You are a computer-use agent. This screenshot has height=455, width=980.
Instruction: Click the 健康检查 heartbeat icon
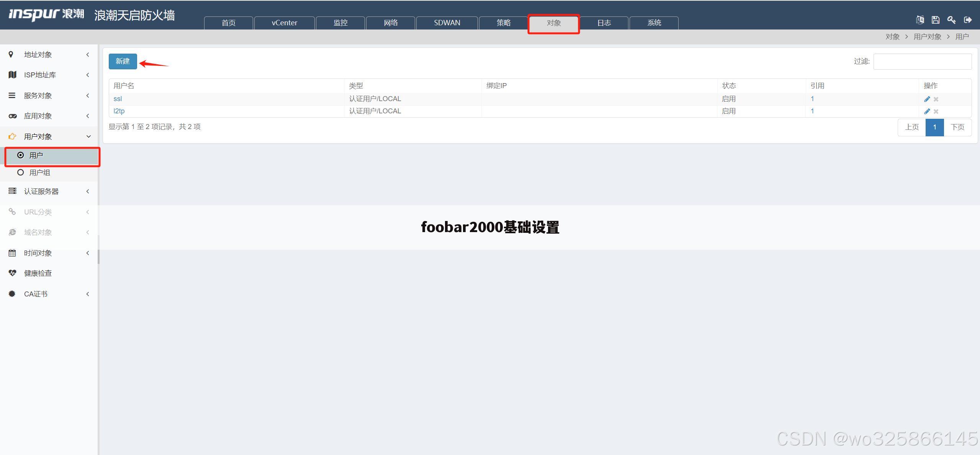pyautogui.click(x=12, y=273)
